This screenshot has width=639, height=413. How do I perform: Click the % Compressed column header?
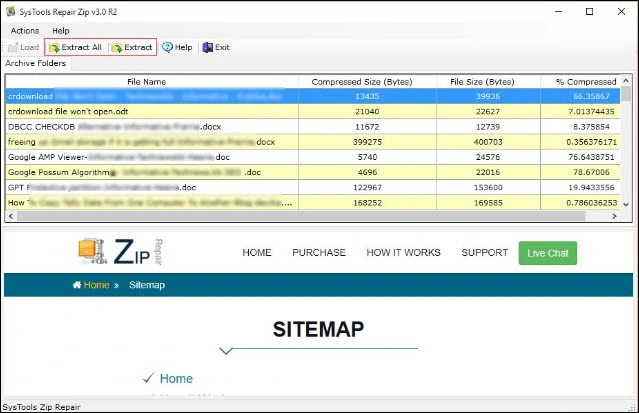580,82
